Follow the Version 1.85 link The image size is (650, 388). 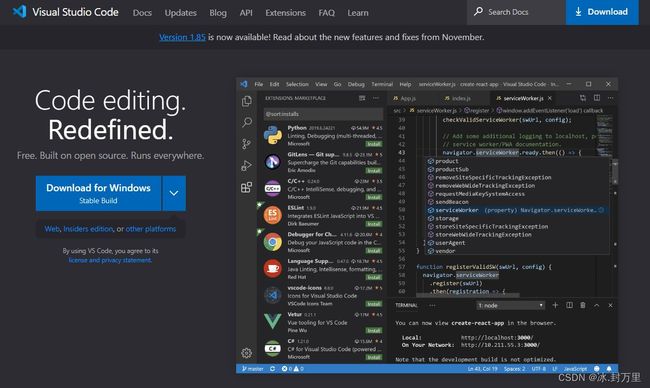point(182,37)
